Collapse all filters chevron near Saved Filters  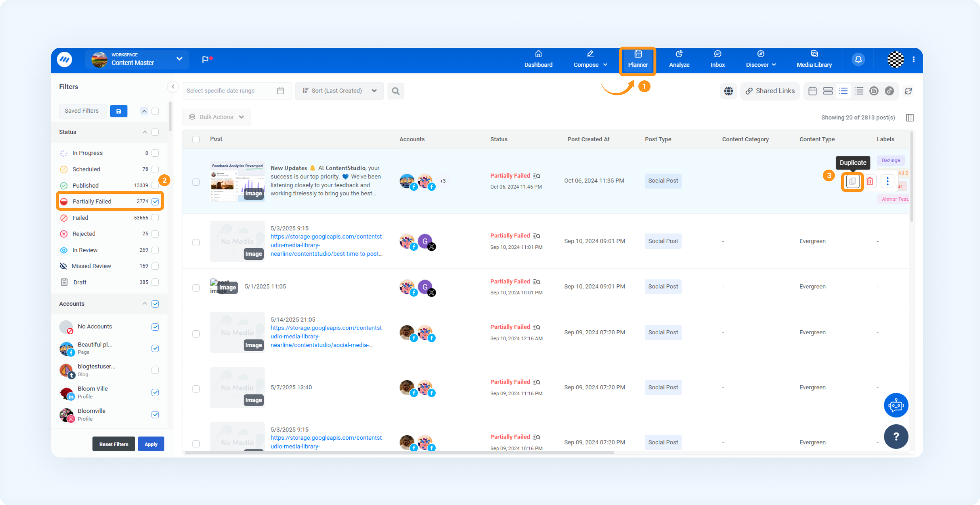coord(144,111)
